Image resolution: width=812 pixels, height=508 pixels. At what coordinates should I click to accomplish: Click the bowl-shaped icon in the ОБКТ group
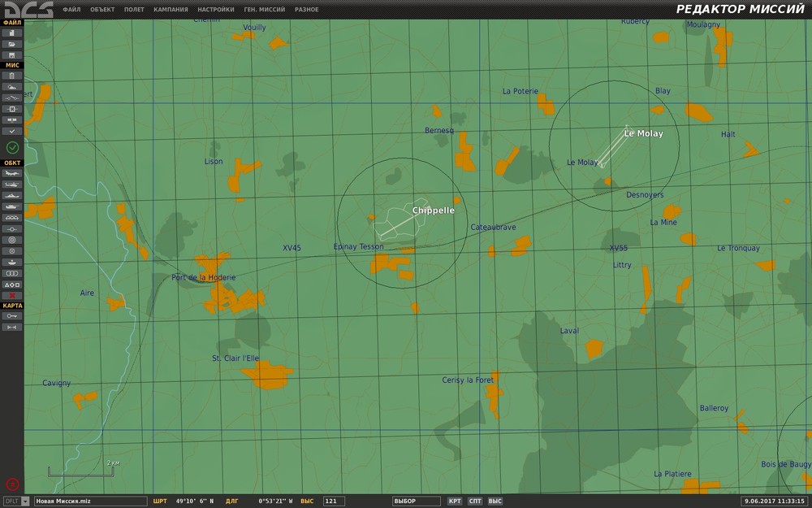point(12,263)
